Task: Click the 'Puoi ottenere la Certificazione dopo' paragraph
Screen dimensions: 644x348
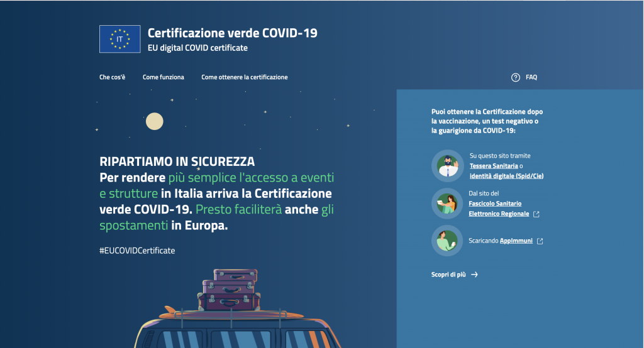Action: (487, 121)
